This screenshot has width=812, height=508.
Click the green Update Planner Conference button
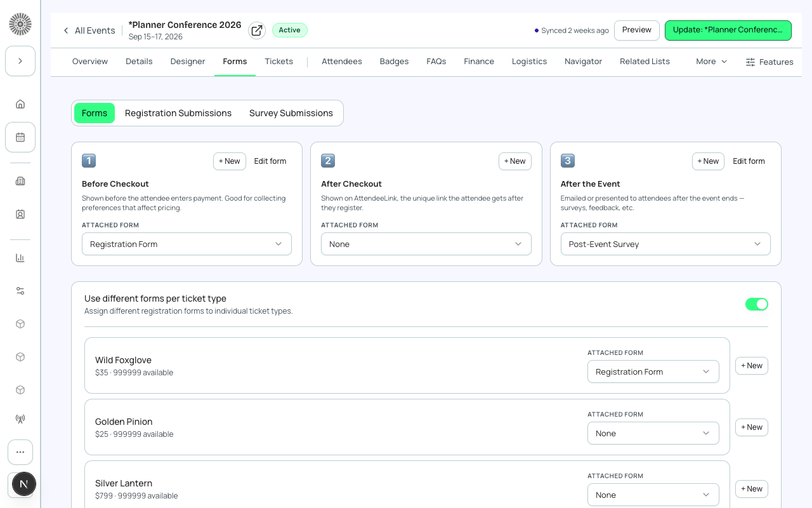point(728,30)
